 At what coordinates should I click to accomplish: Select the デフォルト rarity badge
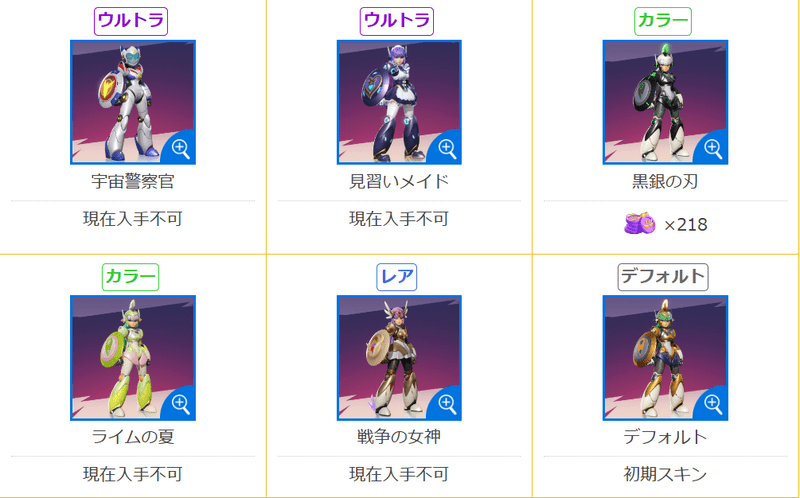pyautogui.click(x=663, y=277)
